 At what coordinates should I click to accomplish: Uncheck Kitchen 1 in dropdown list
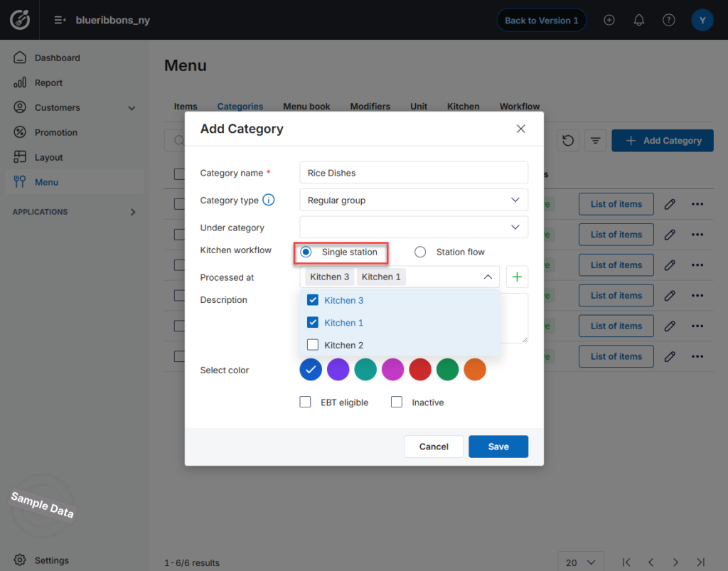313,322
